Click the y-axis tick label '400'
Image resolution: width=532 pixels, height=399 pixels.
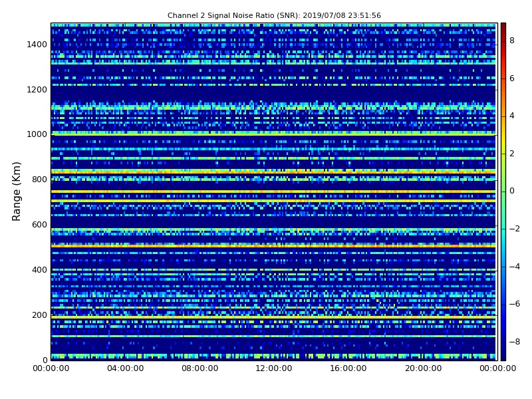[39, 270]
